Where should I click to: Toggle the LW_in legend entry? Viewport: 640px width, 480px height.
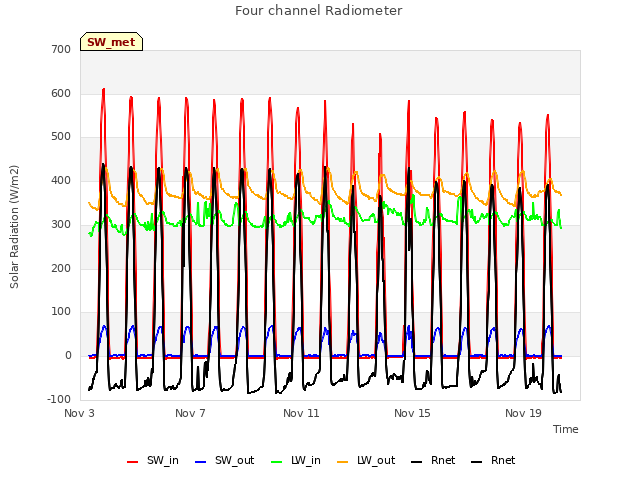pos(296,461)
